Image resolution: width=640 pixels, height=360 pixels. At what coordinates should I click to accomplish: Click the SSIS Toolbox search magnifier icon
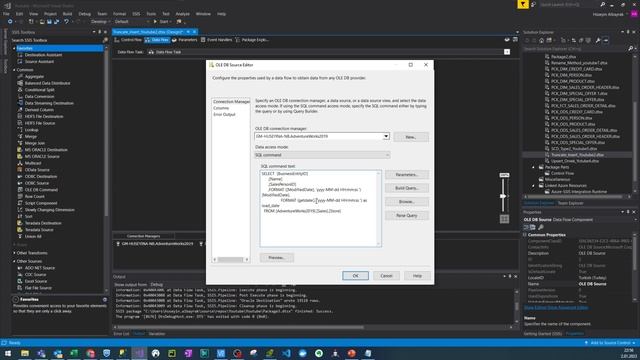click(105, 40)
